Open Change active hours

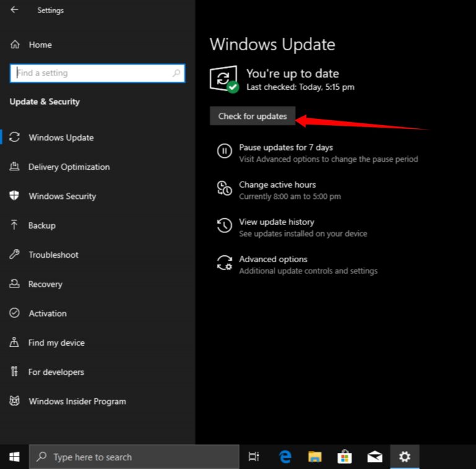(277, 185)
